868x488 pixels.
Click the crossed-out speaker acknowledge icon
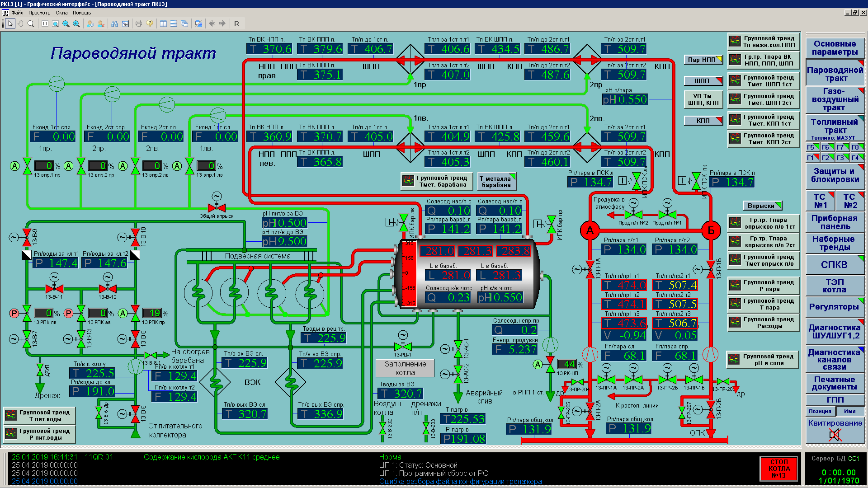click(x=835, y=435)
